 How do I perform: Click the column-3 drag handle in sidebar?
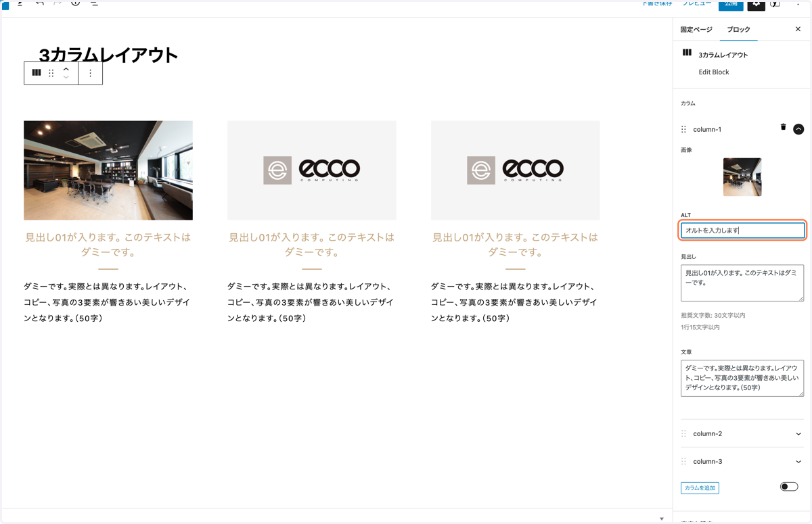point(683,461)
